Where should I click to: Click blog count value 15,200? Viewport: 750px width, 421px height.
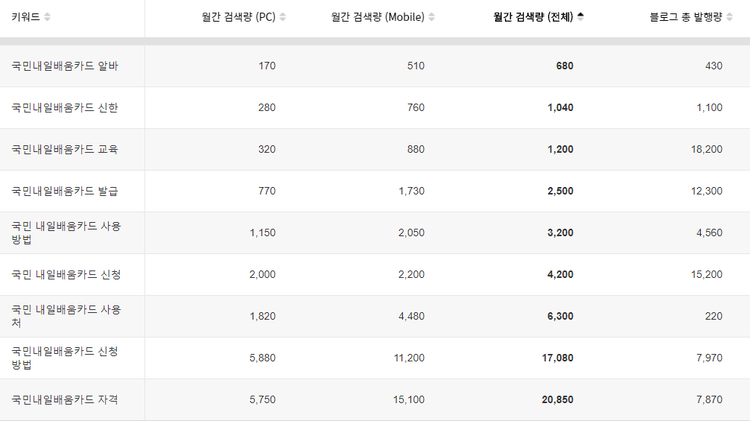[706, 275]
